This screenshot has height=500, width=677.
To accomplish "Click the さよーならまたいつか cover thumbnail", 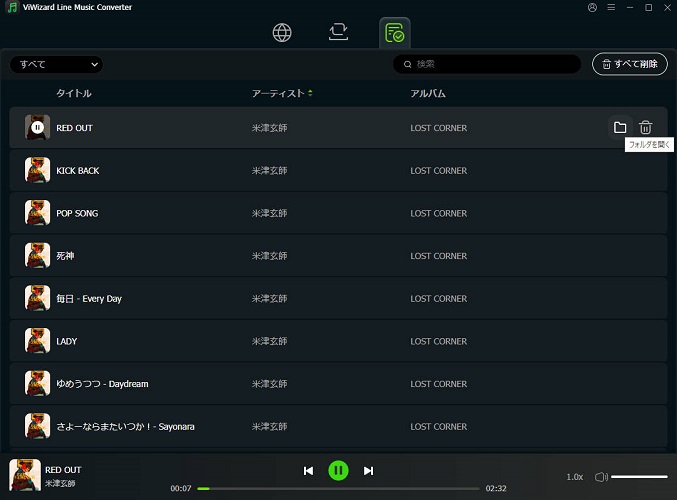I will pos(37,427).
